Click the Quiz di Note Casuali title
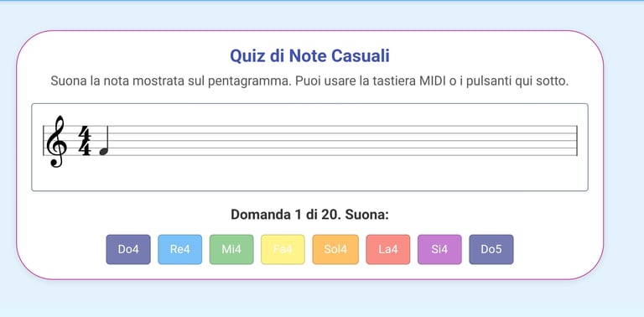Image resolution: width=644 pixels, height=317 pixels. (x=309, y=56)
